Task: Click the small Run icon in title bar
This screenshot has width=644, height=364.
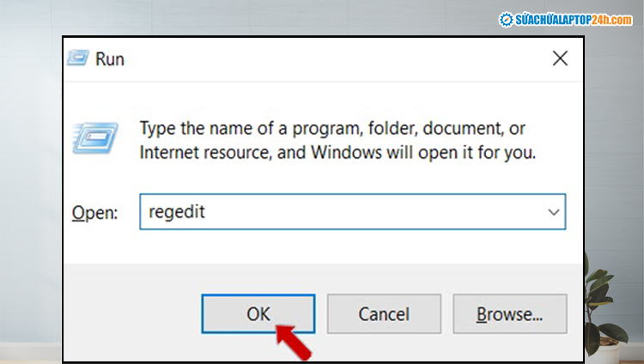Action: click(x=80, y=60)
